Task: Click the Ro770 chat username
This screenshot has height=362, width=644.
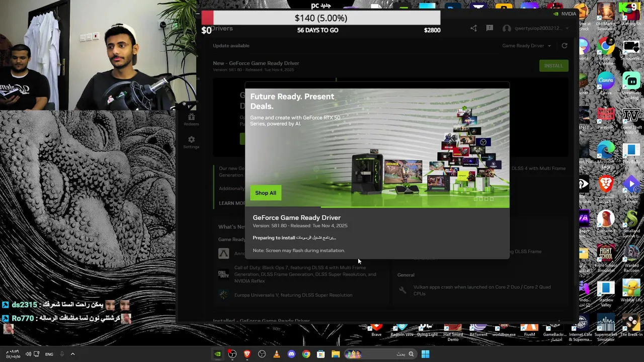Action: point(22,318)
